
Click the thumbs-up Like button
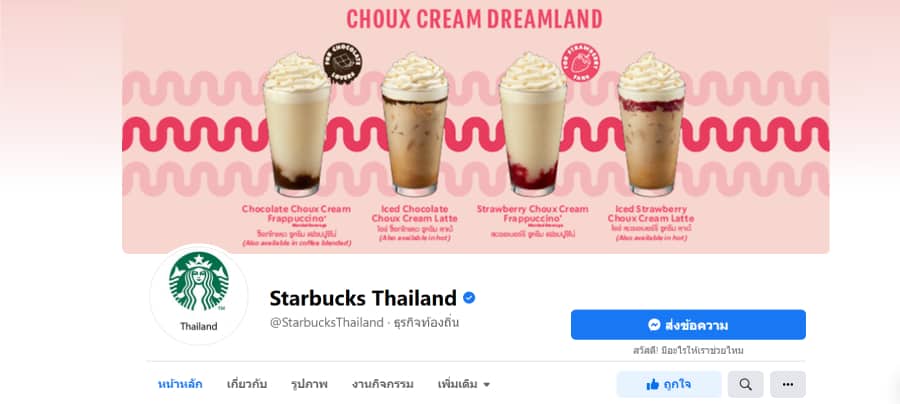click(669, 384)
